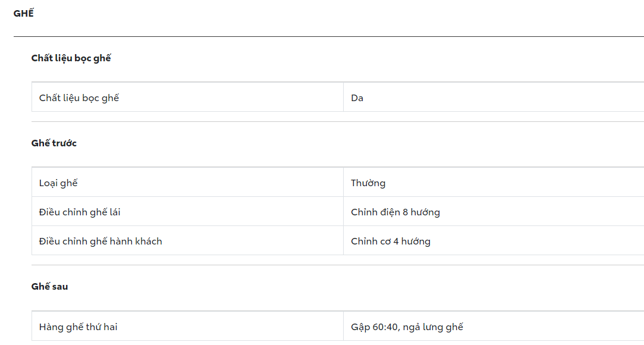Click the Ghế trước subsection heading

[54, 143]
